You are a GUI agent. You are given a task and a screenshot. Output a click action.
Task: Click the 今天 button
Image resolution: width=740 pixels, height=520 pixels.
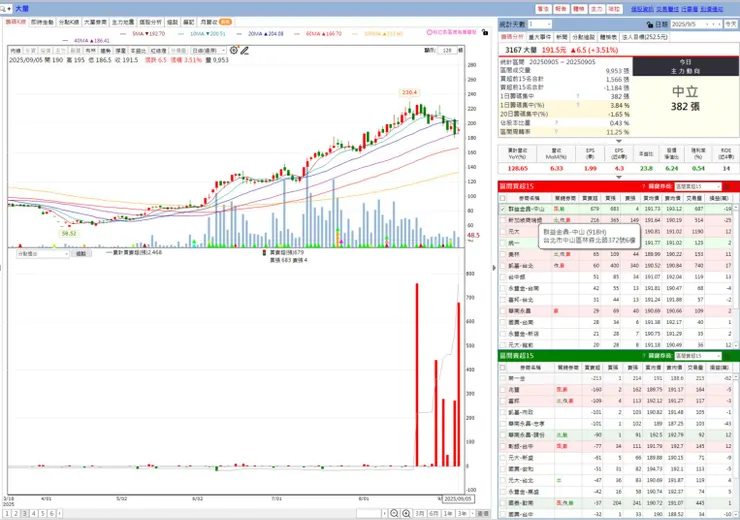(731, 24)
